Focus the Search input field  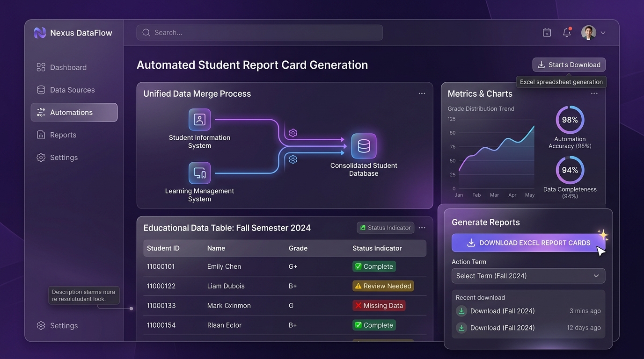pyautogui.click(x=260, y=33)
